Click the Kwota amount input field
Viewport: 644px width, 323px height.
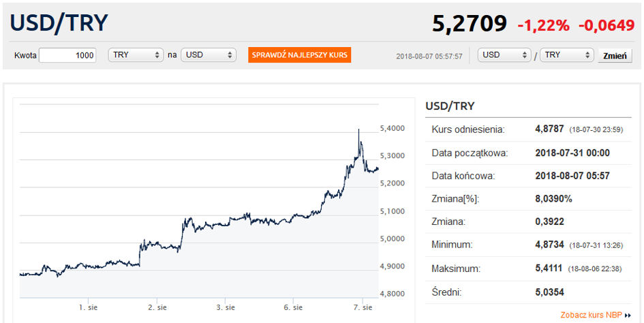click(67, 55)
